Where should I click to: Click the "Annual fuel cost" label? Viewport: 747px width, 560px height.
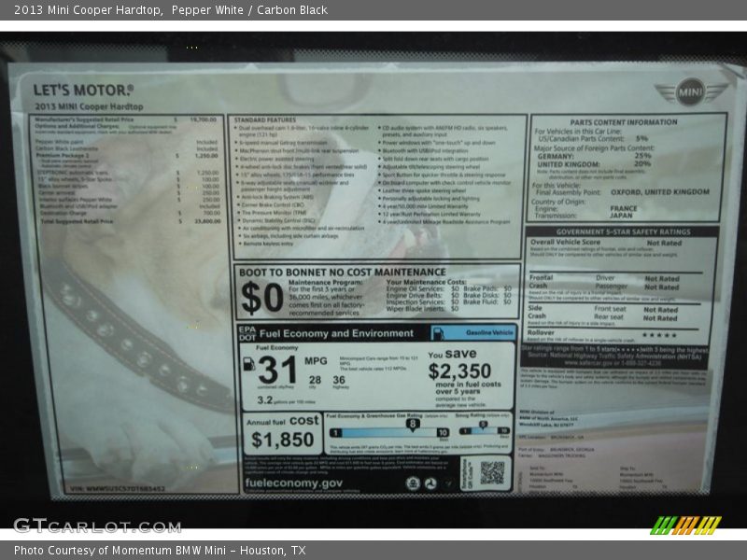pyautogui.click(x=283, y=421)
